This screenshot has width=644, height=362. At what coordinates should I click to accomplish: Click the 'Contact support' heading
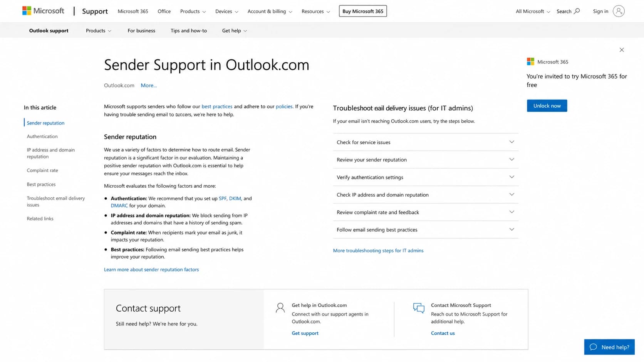pos(148,308)
